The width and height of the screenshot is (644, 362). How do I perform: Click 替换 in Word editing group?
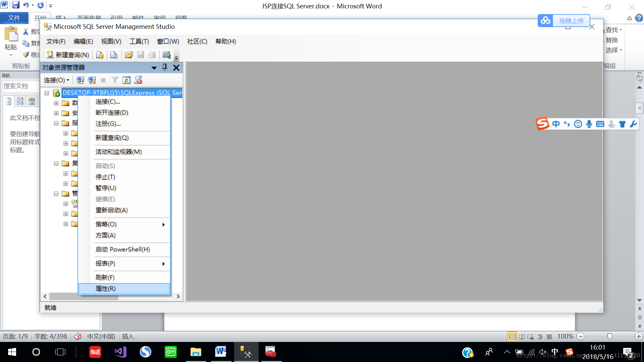[612, 40]
